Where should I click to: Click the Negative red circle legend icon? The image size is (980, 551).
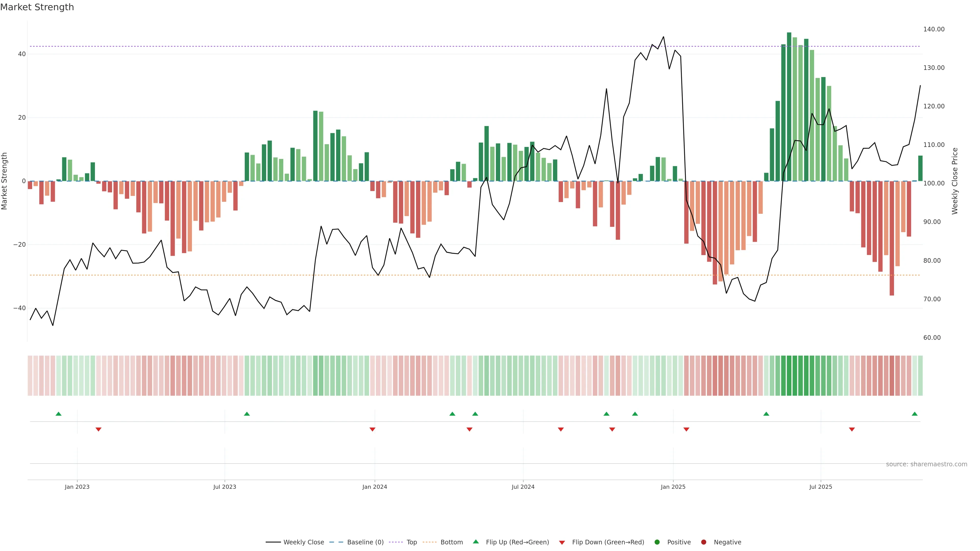tap(703, 542)
